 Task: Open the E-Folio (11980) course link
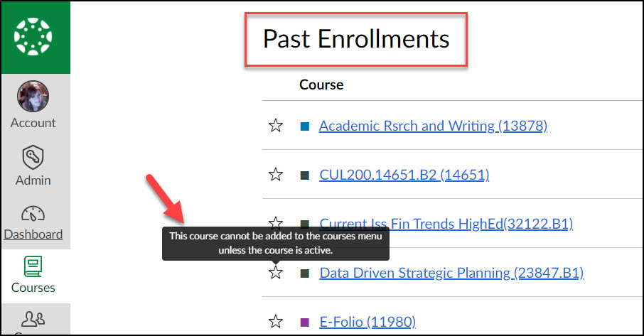(367, 322)
